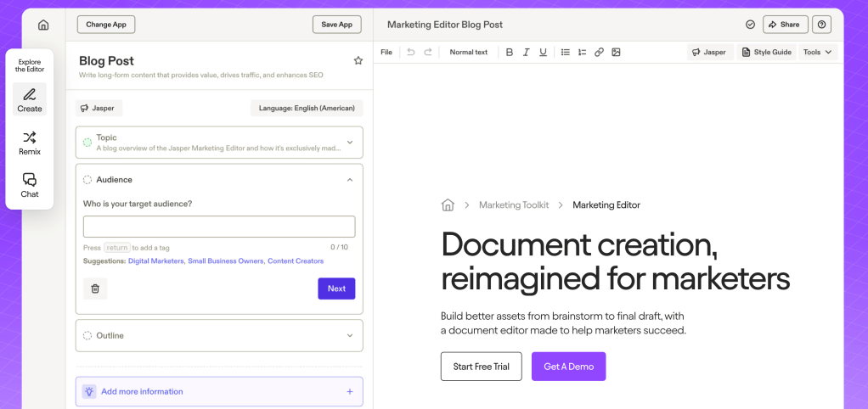Insert a link using the toolbar

click(599, 53)
